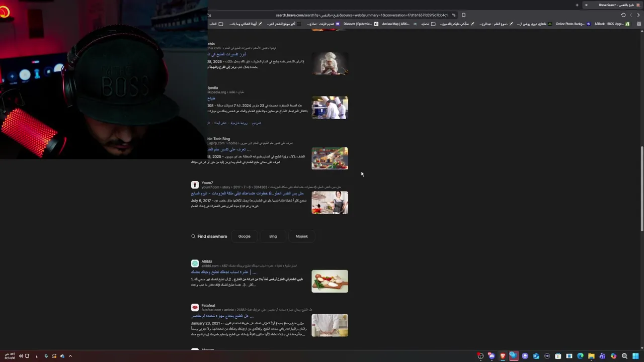Open the Altibbi result title link

[223, 272]
